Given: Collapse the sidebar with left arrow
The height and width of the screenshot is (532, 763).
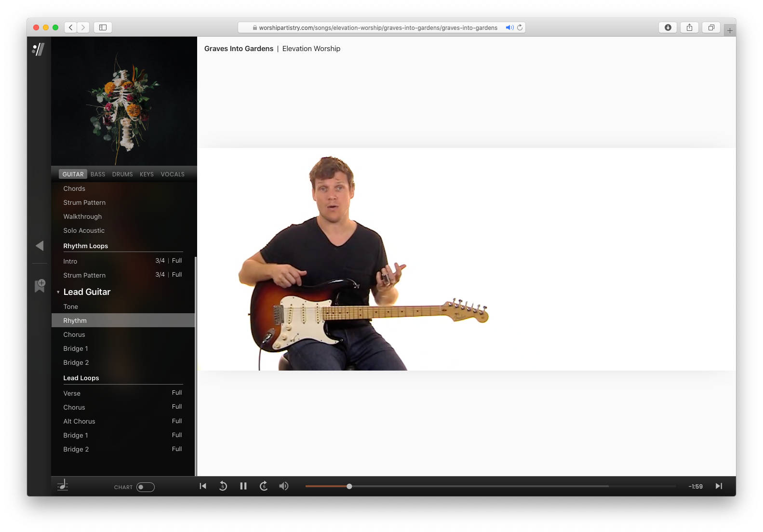Looking at the screenshot, I should (40, 246).
